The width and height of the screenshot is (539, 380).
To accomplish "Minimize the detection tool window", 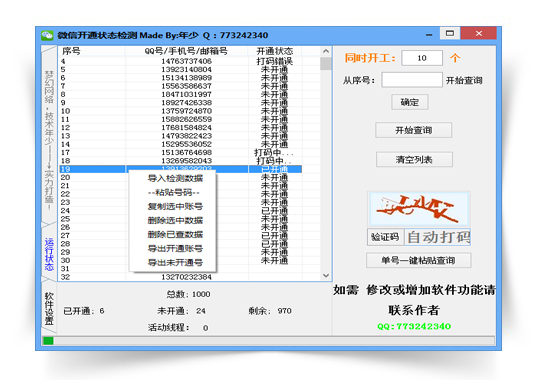I will pos(429,34).
